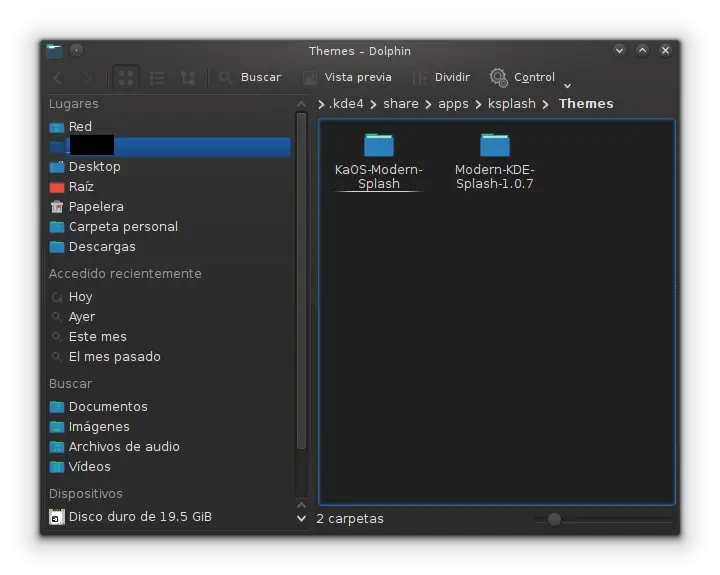Select the highlighted home place entry
Image resolution: width=720 pixels, height=575 pixels.
click(170, 147)
